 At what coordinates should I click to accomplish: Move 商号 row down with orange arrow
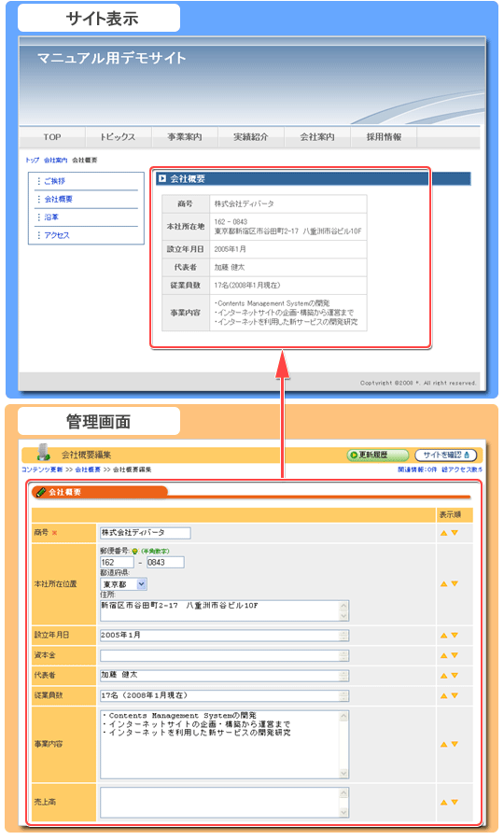455,533
